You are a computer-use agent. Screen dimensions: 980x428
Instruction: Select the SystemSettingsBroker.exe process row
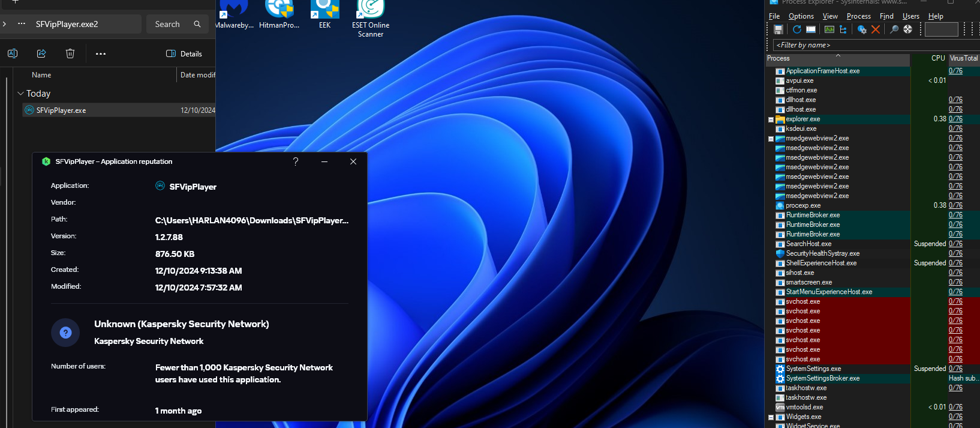pos(873,378)
